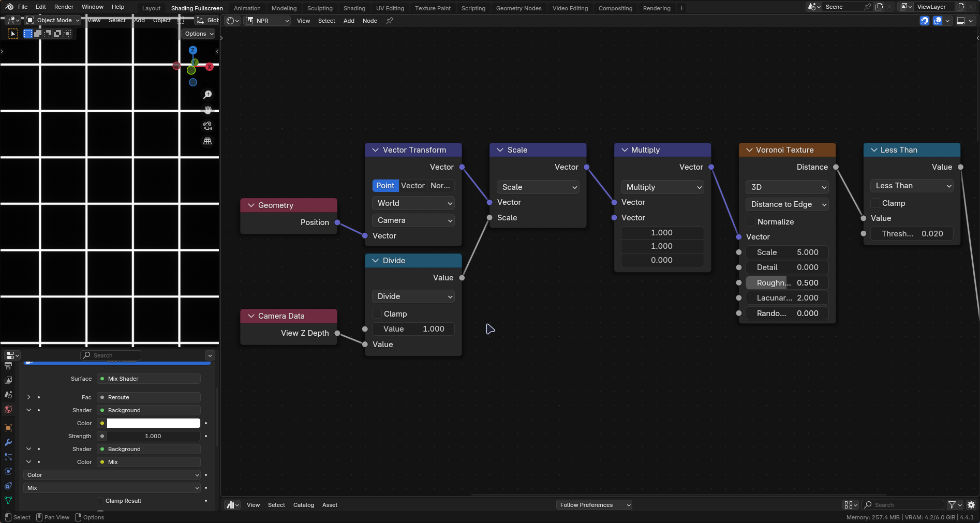Open the Render menu
This screenshot has width=980, height=523.
pyautogui.click(x=64, y=7)
